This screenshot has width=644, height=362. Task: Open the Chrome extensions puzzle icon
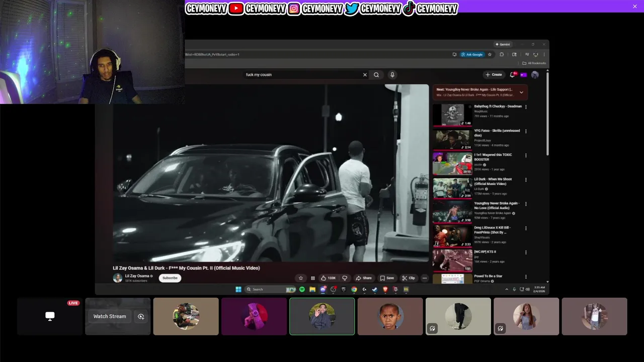click(x=502, y=54)
